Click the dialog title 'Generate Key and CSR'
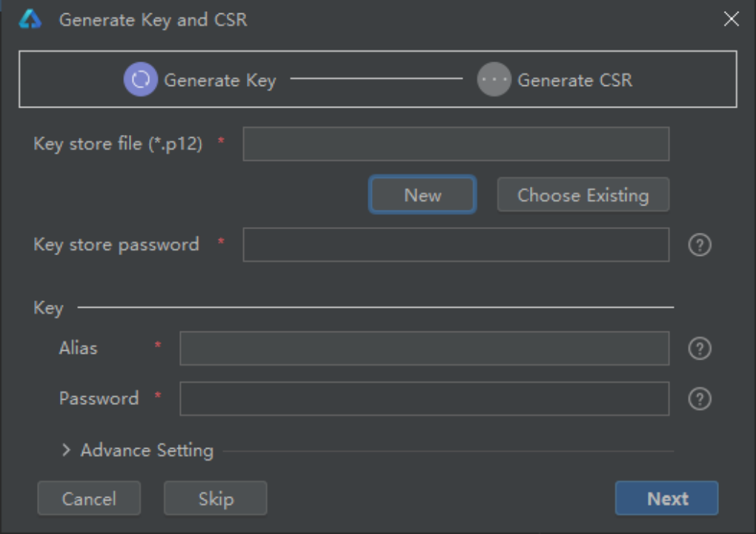 pos(153,20)
